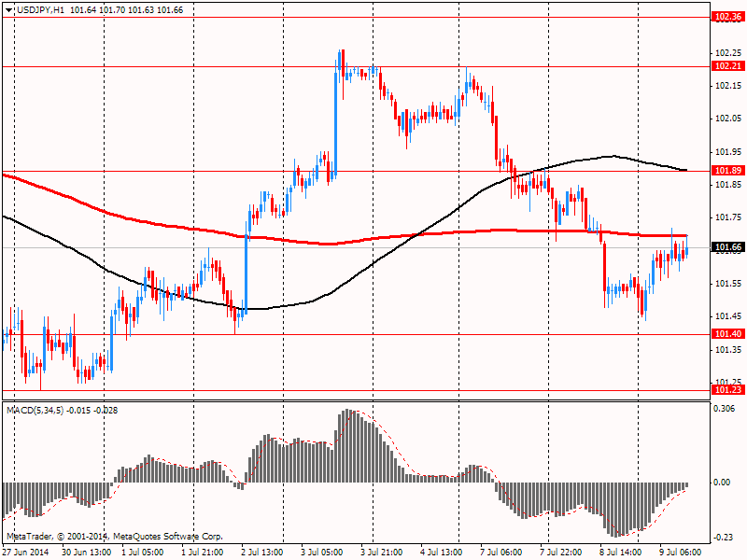The width and height of the screenshot is (747, 560).
Task: Select the 102.36 red price level label
Action: (x=728, y=17)
